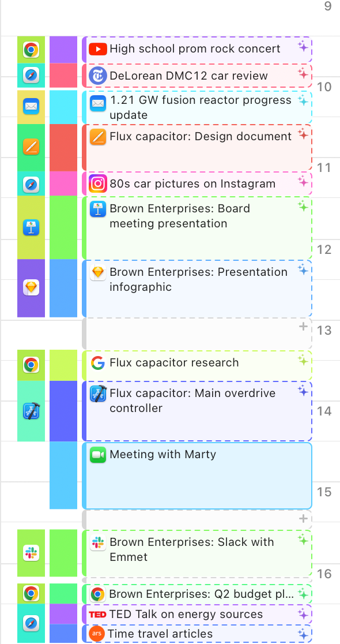
Task: Click the FaceTime icon on Meeting with Marty
Action: click(x=97, y=454)
